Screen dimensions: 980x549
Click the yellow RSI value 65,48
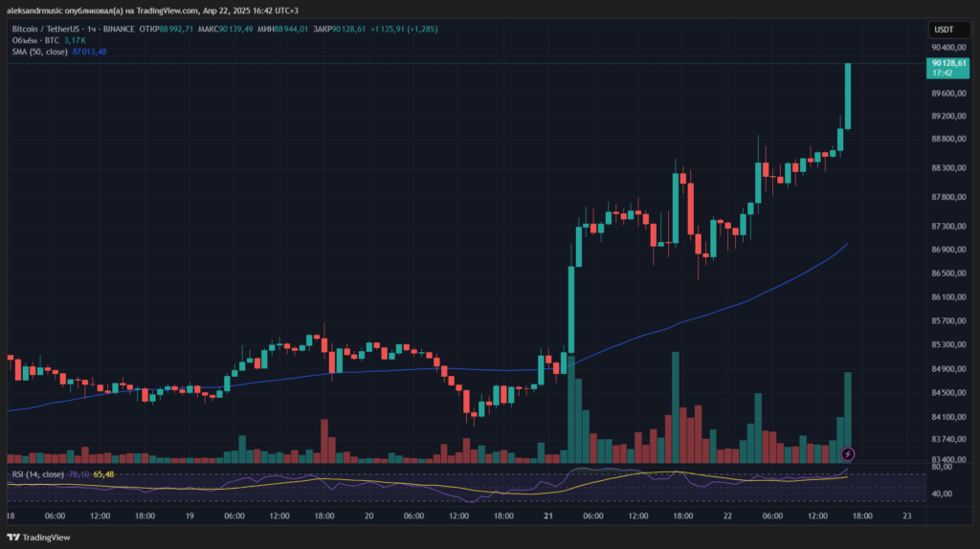tap(103, 474)
